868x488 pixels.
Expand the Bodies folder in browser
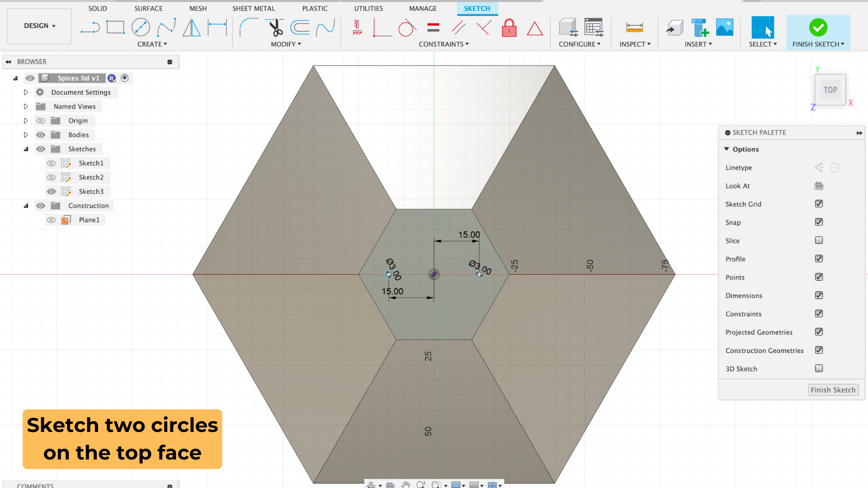tap(26, 135)
